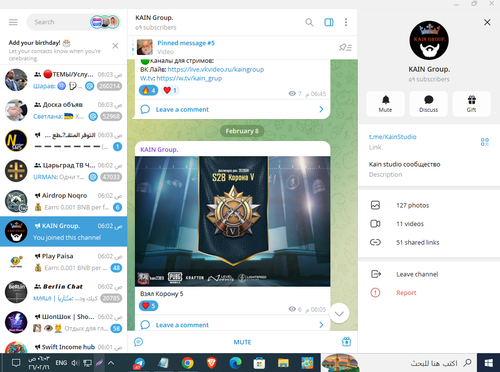Send a gift via bottom gift icon
This screenshot has height=372, width=500.
click(x=346, y=342)
